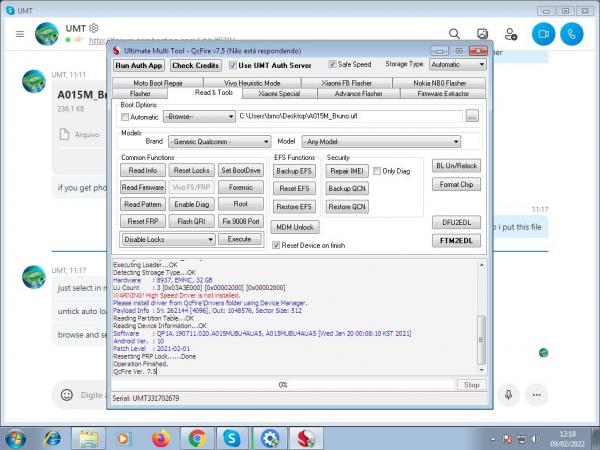Enable Automatic boot option checkbox
Screen dimensions: 600x450
tap(125, 117)
